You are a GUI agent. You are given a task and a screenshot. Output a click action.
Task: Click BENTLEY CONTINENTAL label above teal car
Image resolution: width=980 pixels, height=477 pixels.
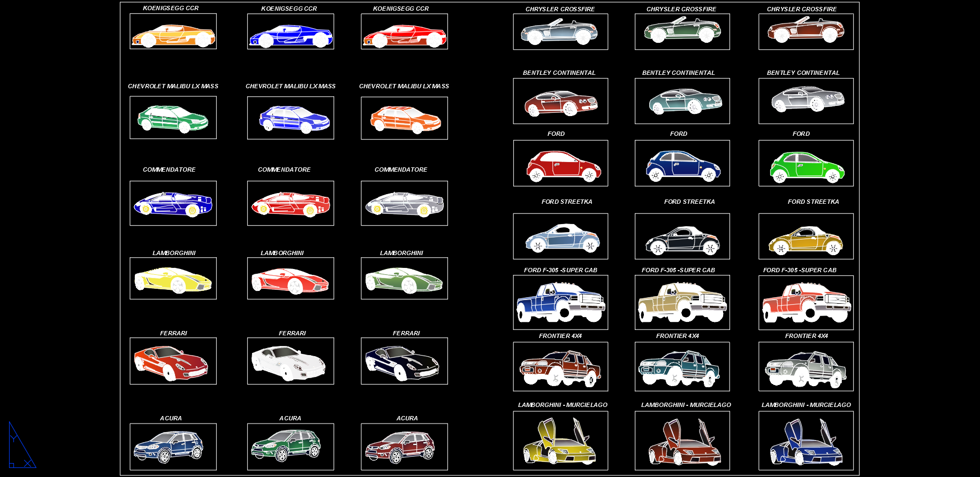pos(679,73)
